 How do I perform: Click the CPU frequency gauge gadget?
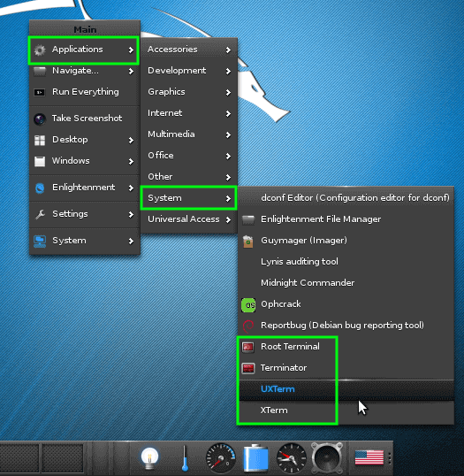pos(221,458)
